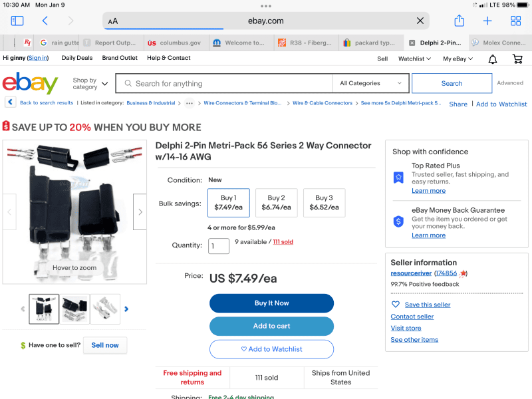Open the Daily Deals menu link

[x=77, y=58]
